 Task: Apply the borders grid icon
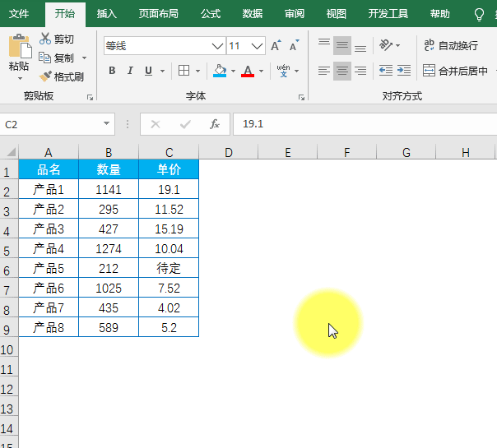click(183, 71)
